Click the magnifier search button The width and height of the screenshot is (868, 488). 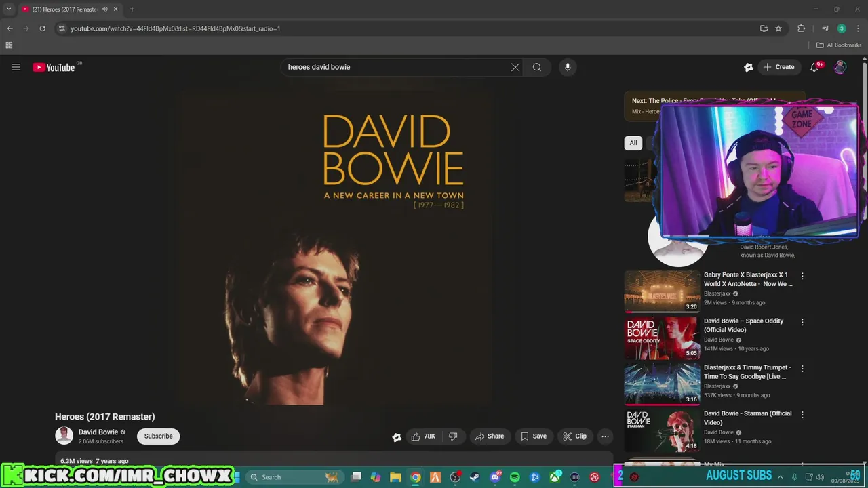pyautogui.click(x=537, y=67)
